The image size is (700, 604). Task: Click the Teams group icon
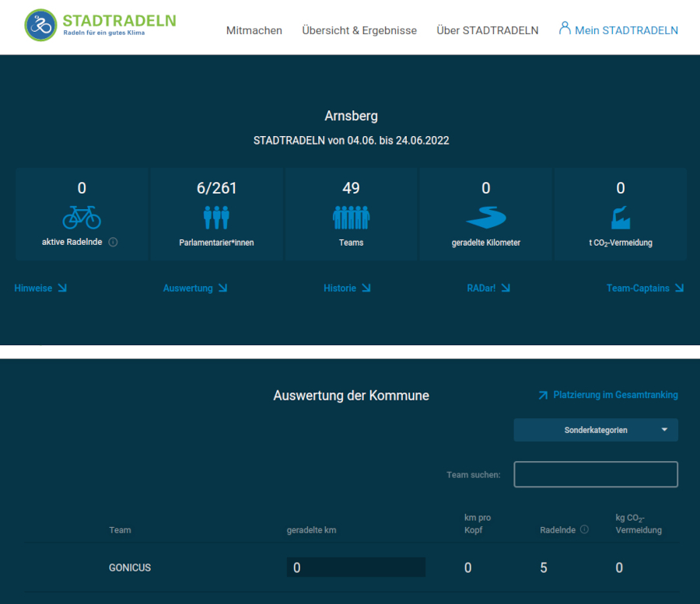352,217
